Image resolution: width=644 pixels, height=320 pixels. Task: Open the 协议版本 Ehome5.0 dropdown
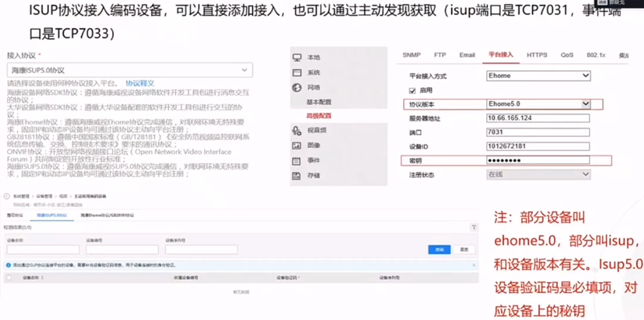coord(538,104)
